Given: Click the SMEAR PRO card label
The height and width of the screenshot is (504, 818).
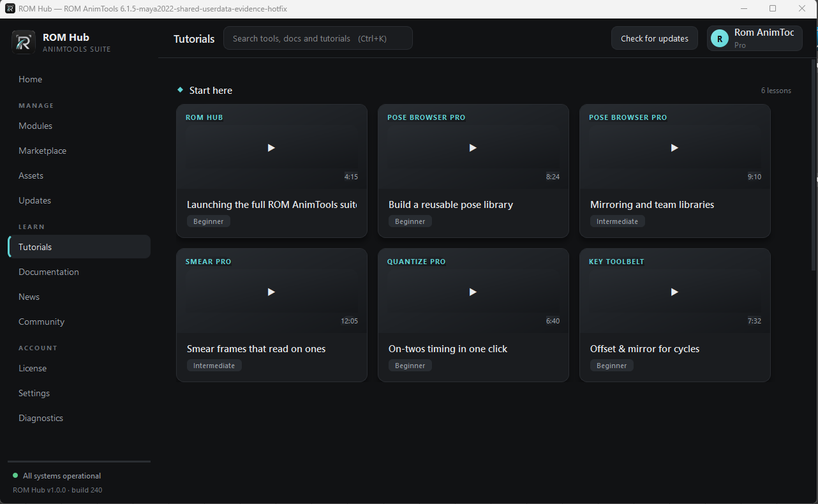Looking at the screenshot, I should pyautogui.click(x=208, y=262).
